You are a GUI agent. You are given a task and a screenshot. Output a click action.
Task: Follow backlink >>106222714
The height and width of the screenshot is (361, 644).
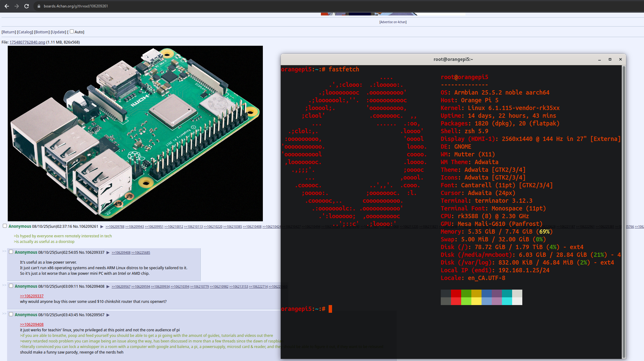coord(258,287)
